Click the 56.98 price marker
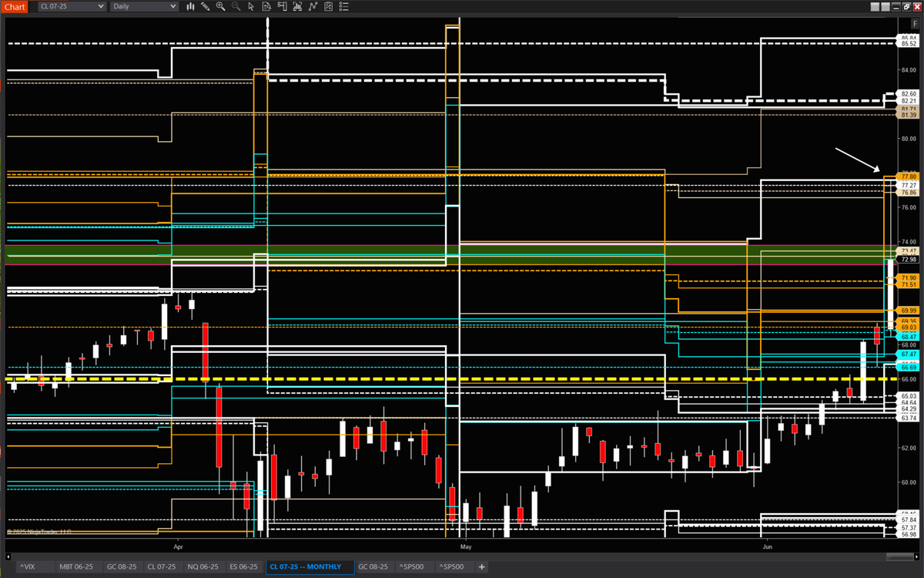924x578 pixels. pos(909,534)
